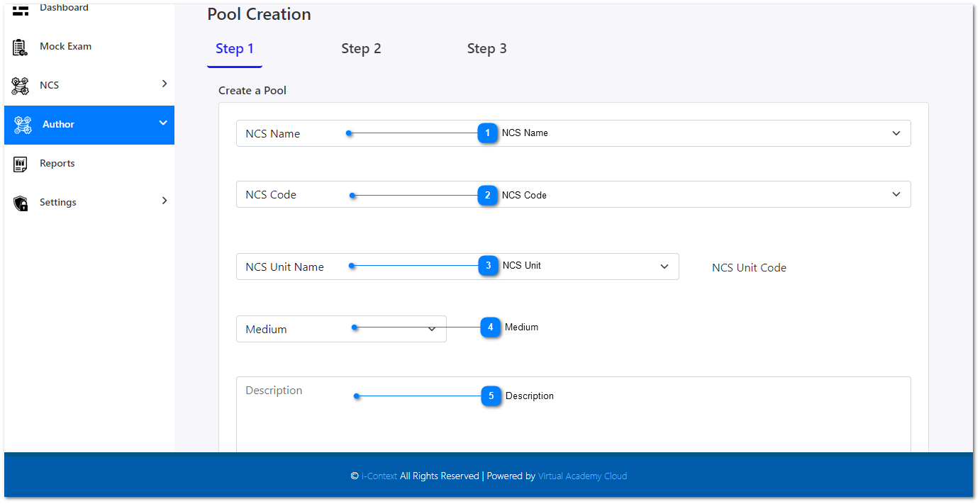Open the NCS Code dropdown

tap(896, 194)
